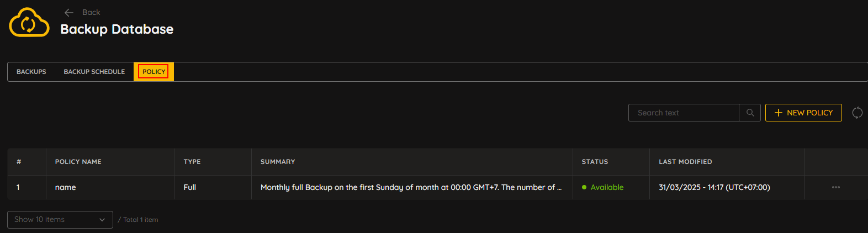This screenshot has height=233, width=868.
Task: Select the Policy tab
Action: pos(154,72)
